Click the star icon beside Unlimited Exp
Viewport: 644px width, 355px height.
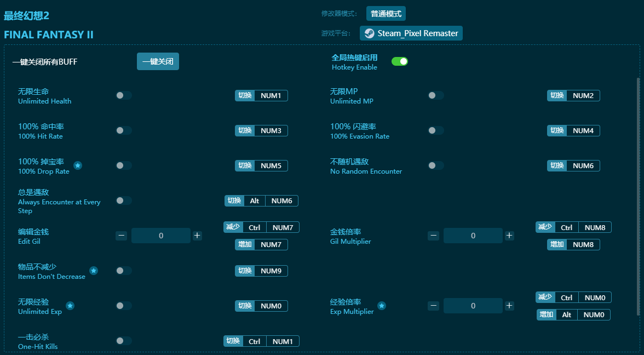70,306
